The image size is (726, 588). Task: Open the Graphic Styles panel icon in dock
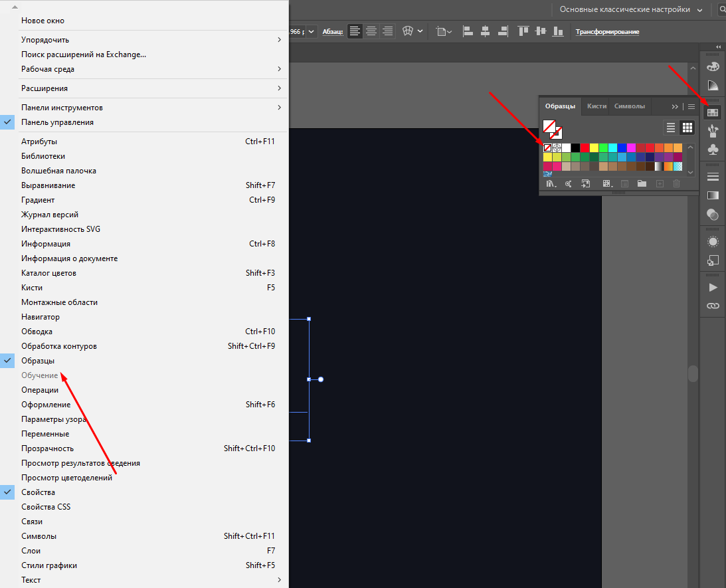713,260
